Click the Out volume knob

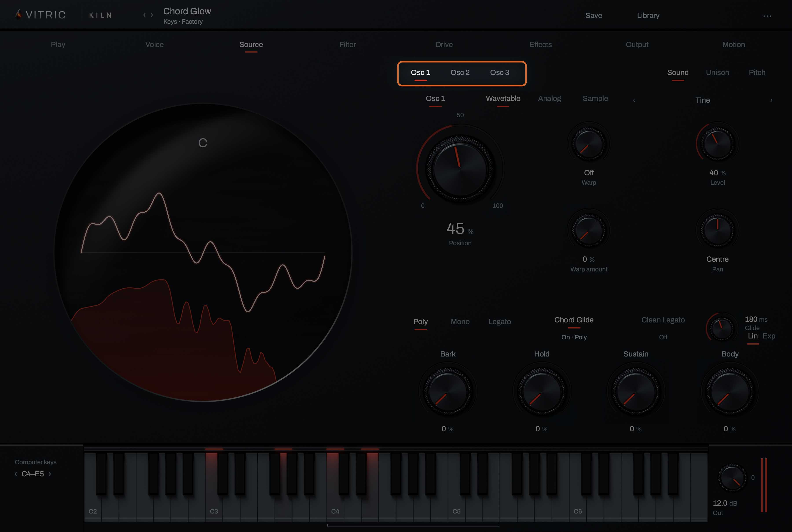(732, 477)
